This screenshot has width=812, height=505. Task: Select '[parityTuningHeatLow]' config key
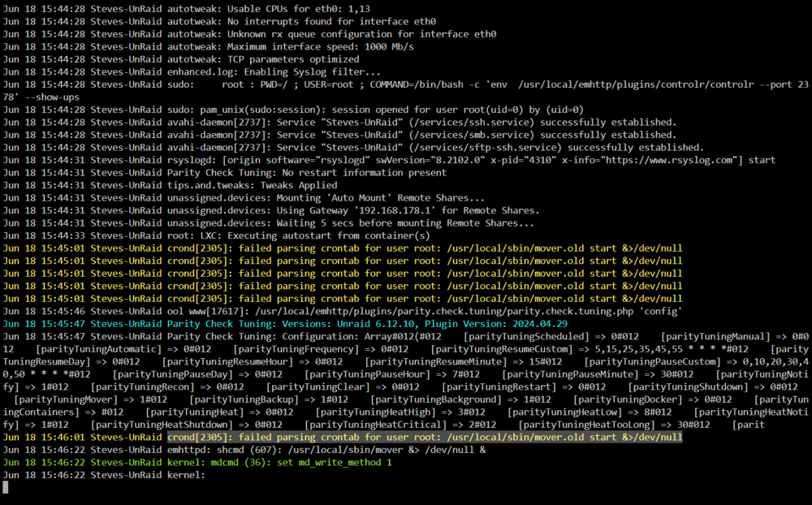click(x=564, y=412)
